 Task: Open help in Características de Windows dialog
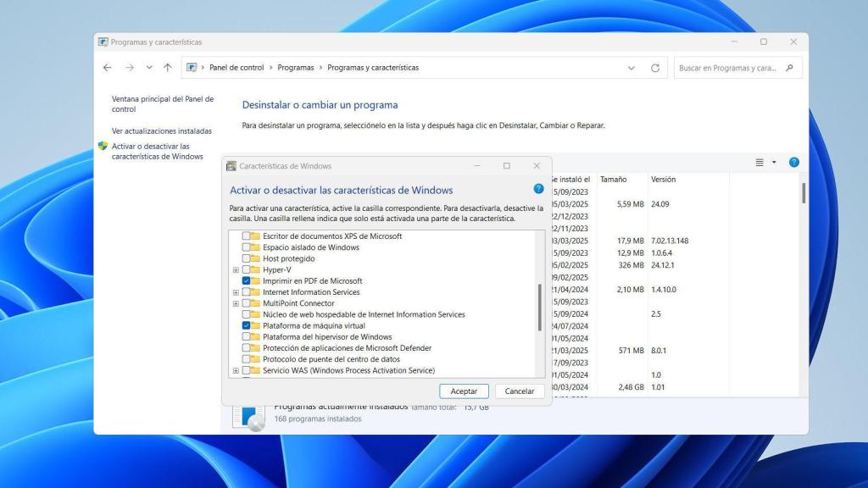[538, 189]
